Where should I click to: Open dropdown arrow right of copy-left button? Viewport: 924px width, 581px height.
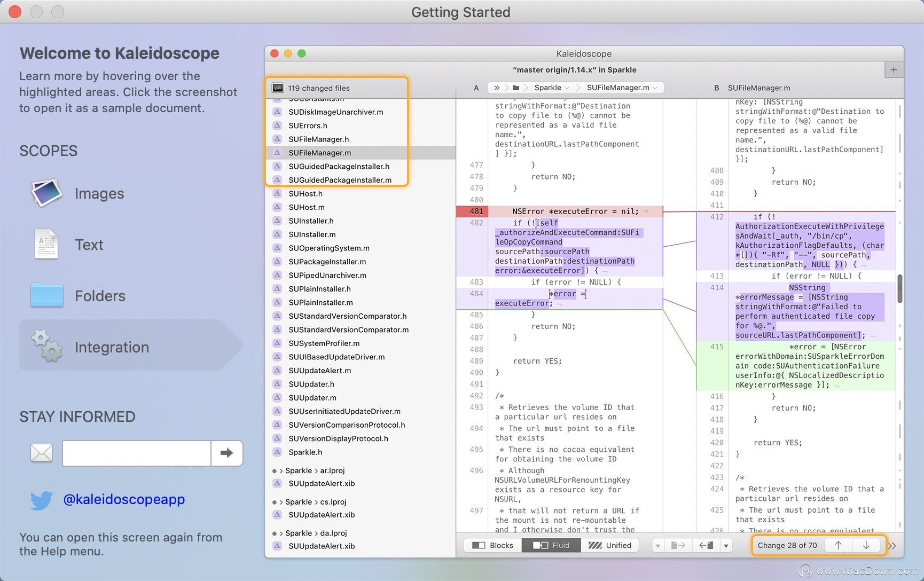point(726,545)
